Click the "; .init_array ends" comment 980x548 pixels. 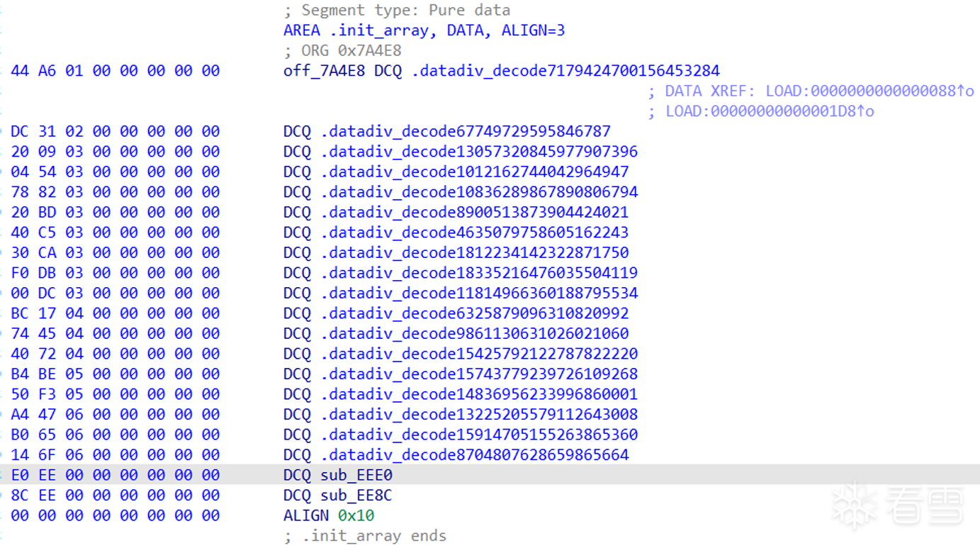(x=365, y=536)
